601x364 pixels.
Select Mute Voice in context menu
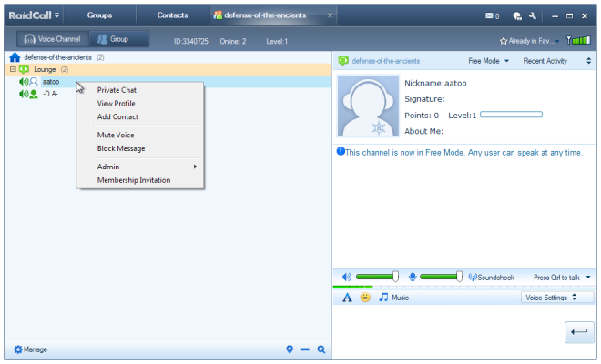(116, 135)
